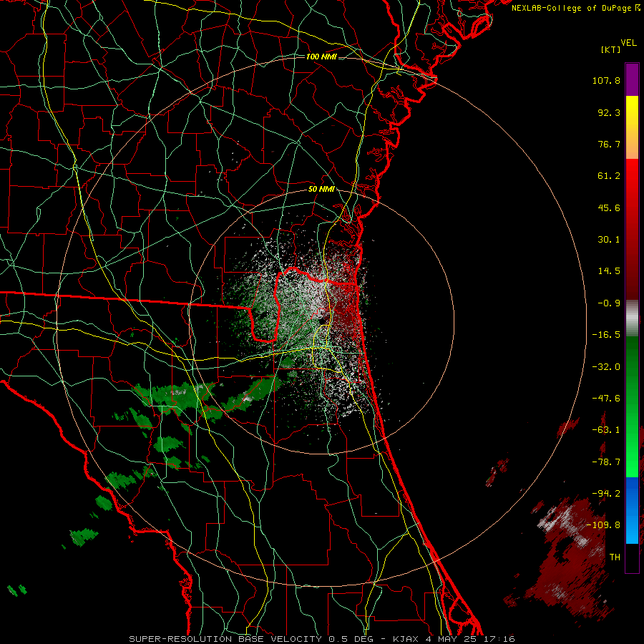Click the yellow-orange segment of color bar
Image resolution: width=644 pixels, height=644 pixels.
632,127
